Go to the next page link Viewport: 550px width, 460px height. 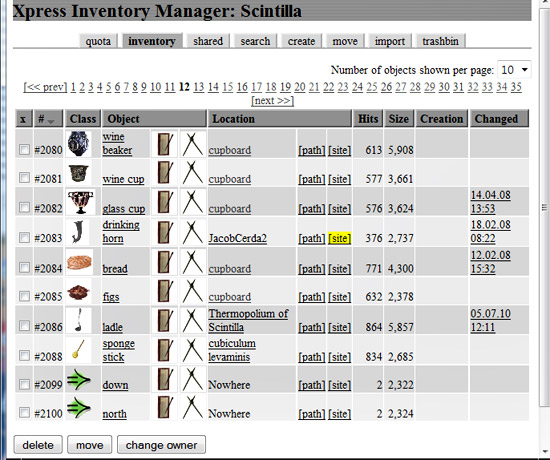(x=273, y=101)
